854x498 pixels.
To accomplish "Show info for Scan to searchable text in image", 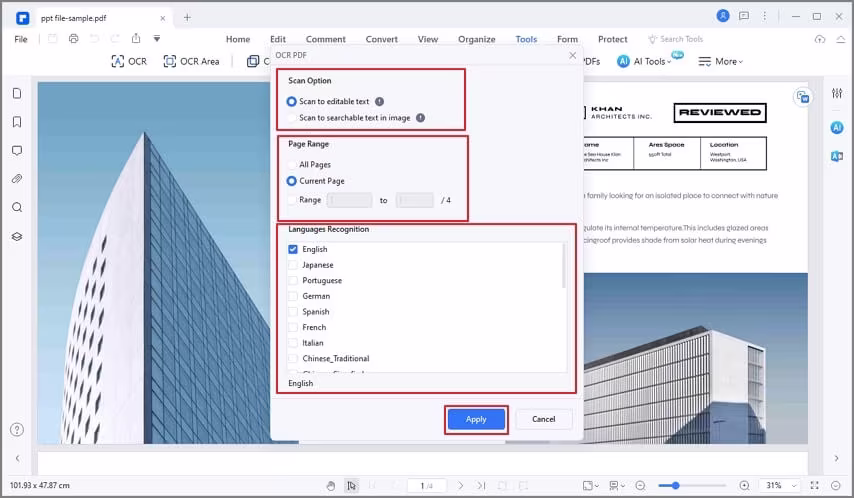I will coord(420,118).
